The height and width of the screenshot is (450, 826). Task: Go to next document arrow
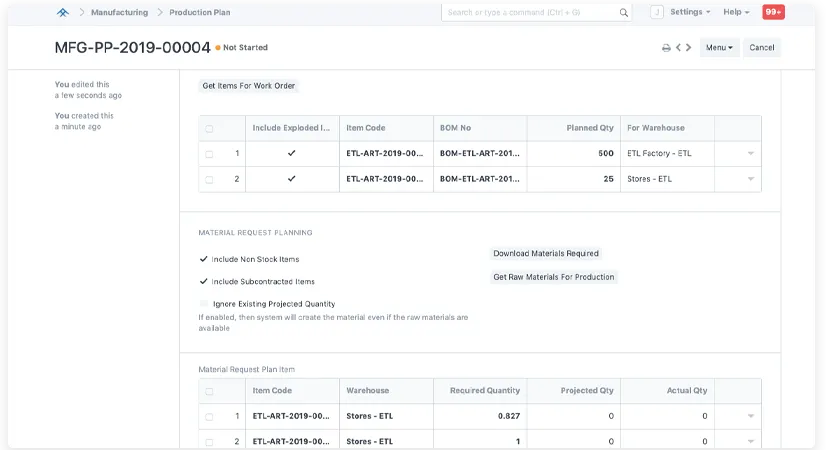point(689,48)
